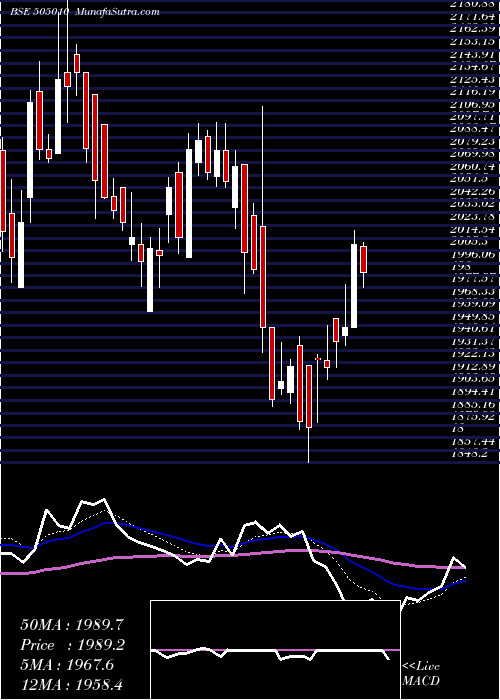Click the 1894.41 price axis label
500x700 pixels.
475,392
